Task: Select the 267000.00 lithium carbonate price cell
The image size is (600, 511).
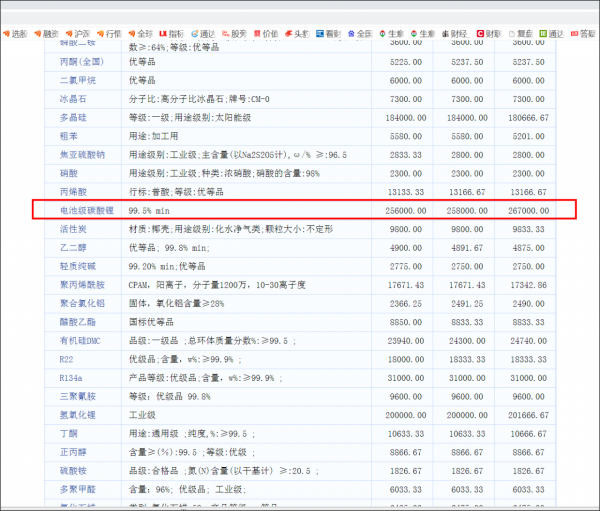Action: coord(528,211)
